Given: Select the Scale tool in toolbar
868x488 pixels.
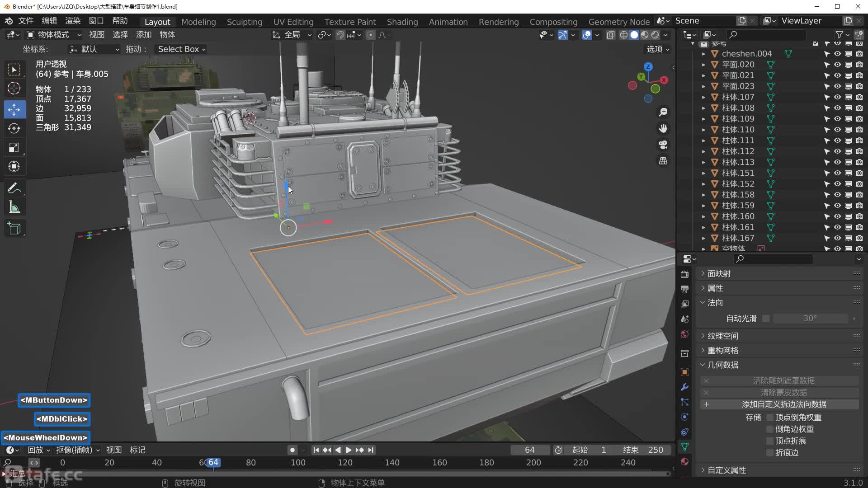Looking at the screenshot, I should click(14, 147).
